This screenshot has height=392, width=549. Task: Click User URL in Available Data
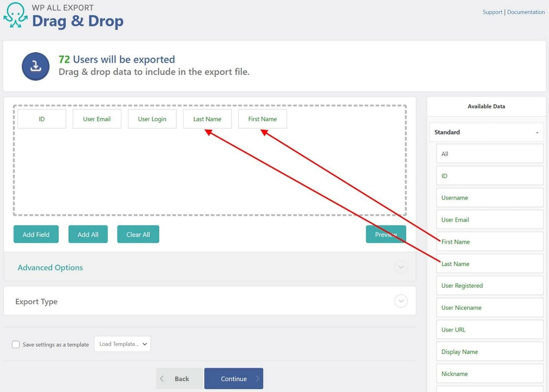(x=490, y=329)
